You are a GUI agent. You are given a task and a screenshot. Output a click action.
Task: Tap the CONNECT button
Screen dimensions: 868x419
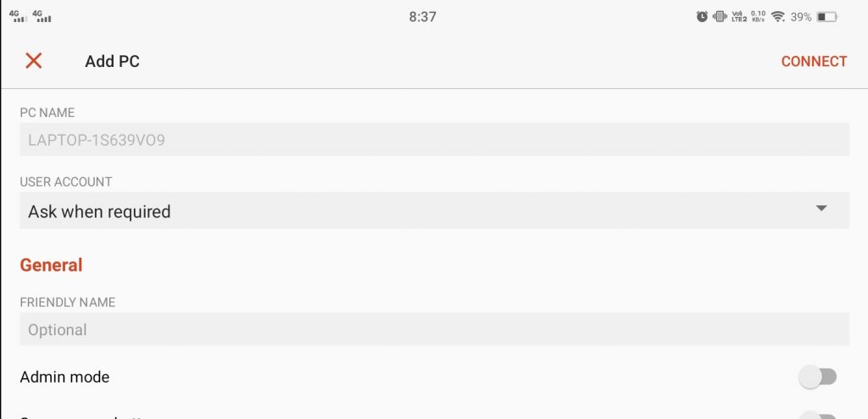coord(814,62)
